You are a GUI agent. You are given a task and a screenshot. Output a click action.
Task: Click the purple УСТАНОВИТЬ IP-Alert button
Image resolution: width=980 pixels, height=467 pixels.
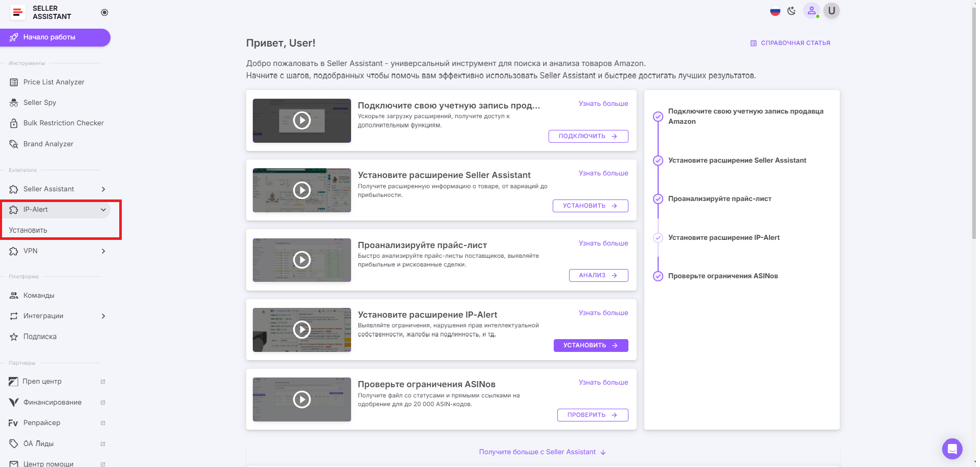coord(590,345)
